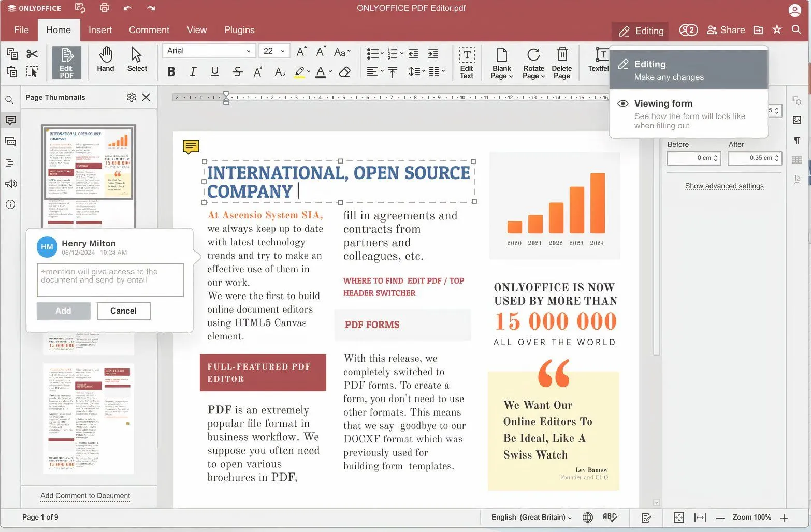Open the Arial font name dropdown

point(209,51)
